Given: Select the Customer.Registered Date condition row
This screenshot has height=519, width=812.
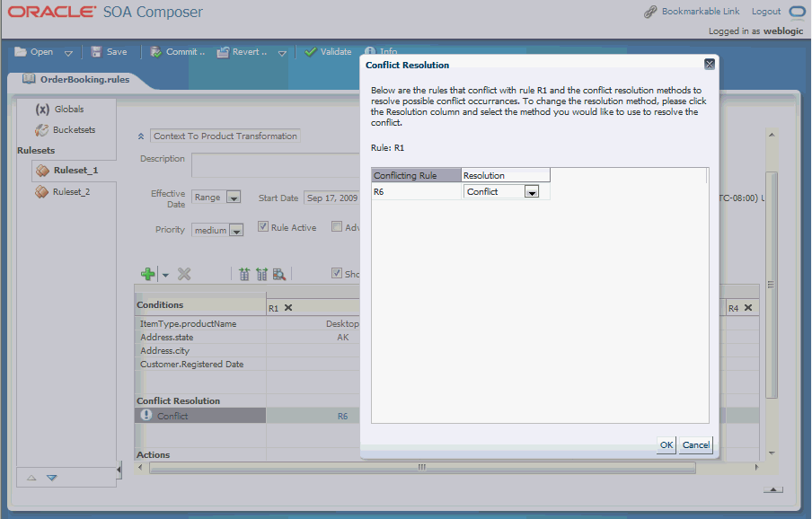Looking at the screenshot, I should coord(200,365).
